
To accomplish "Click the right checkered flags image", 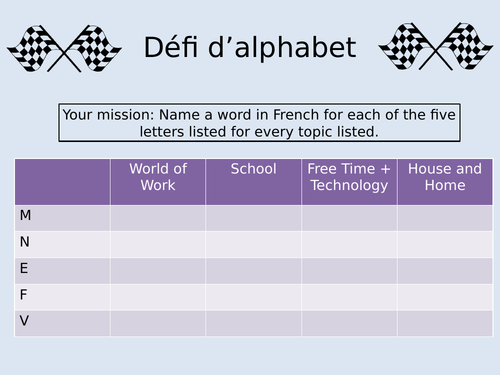I will (x=436, y=46).
